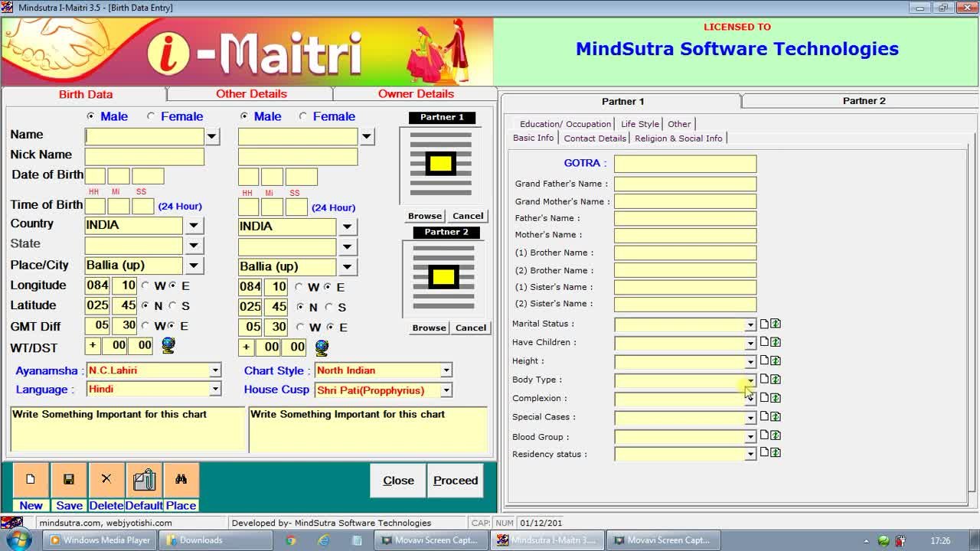The image size is (980, 551).
Task: Open the Partner 2 tab
Action: pyautogui.click(x=864, y=101)
